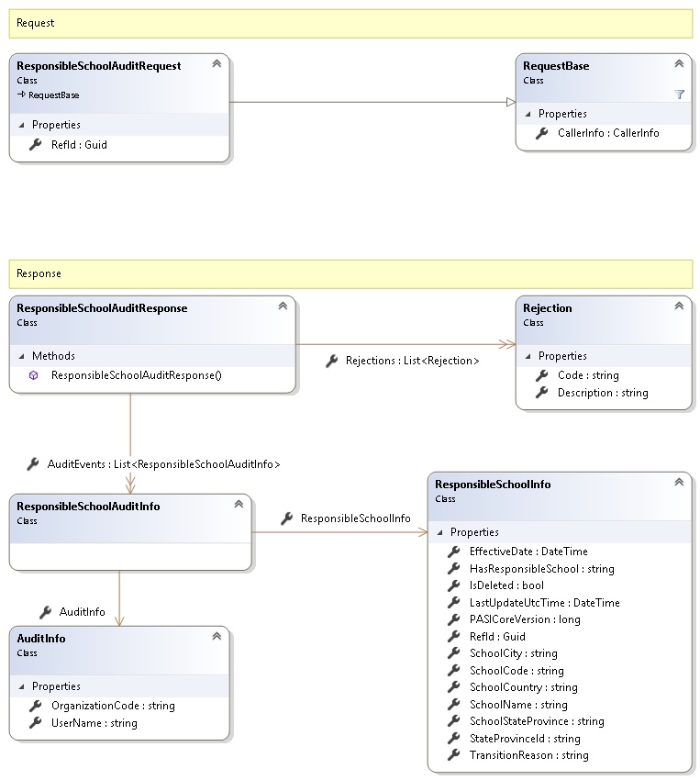This screenshot has height=780, width=700.
Task: Collapse the RequestBase class with chevron
Action: (679, 63)
